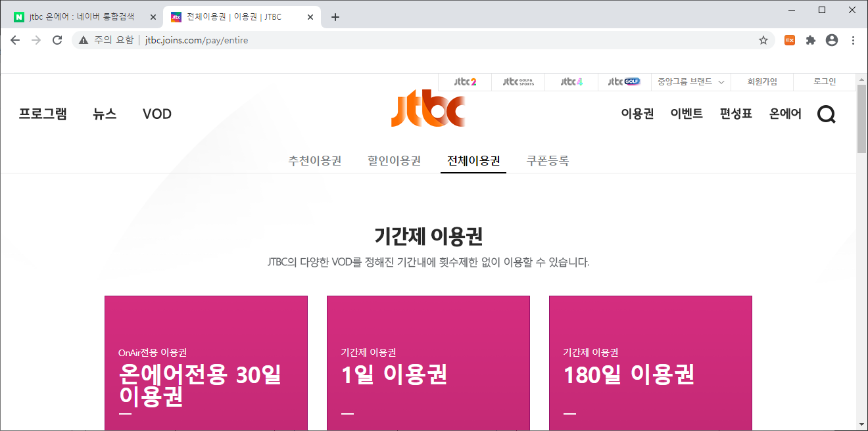Select the 전체이용권 | 이용권 | JTBC tab
This screenshot has height=431, width=868.
242,17
